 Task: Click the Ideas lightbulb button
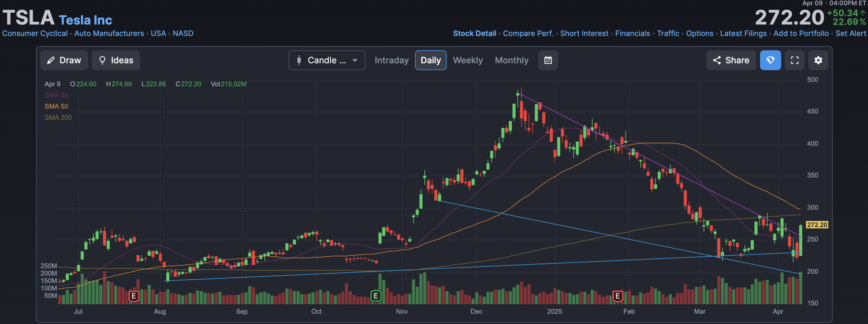116,60
